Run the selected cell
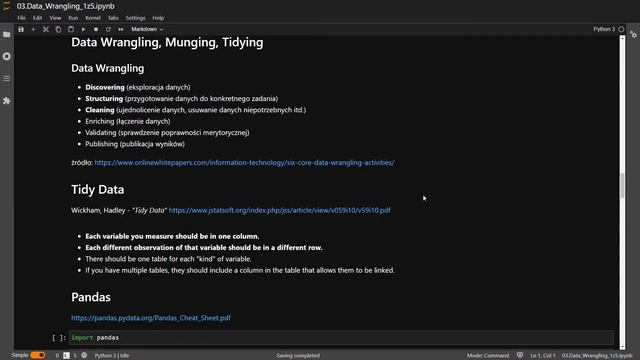The image size is (640, 360). pyautogui.click(x=83, y=29)
